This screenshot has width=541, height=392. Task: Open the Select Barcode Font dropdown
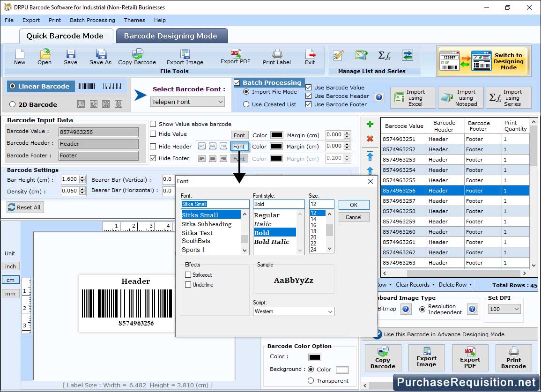(188, 102)
